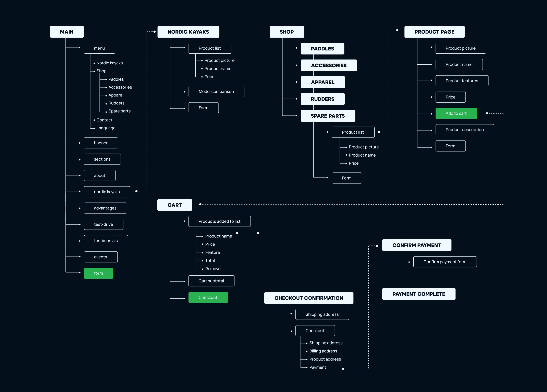The height and width of the screenshot is (392, 547).
Task: Select the menu node under Main
Action: pyautogui.click(x=99, y=48)
